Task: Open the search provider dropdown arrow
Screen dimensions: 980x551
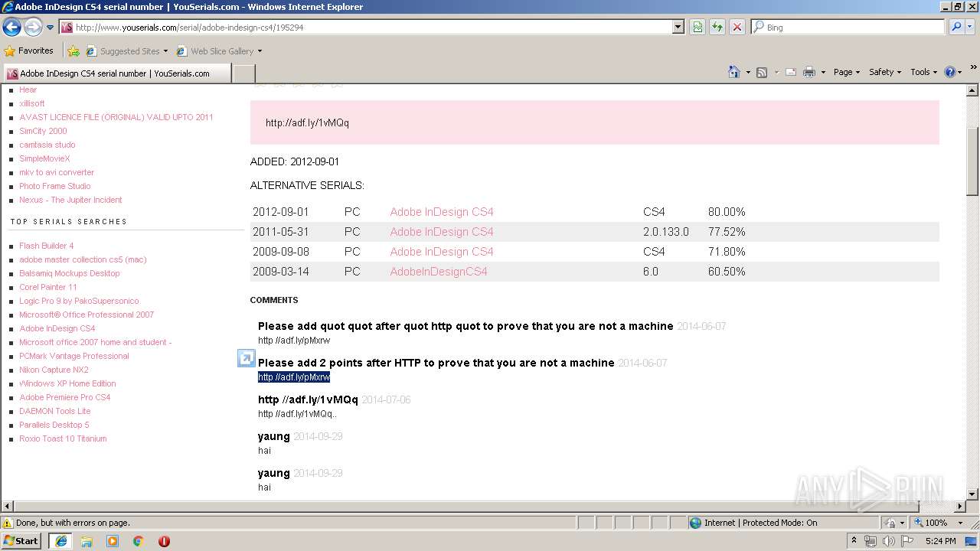Action: [x=971, y=27]
